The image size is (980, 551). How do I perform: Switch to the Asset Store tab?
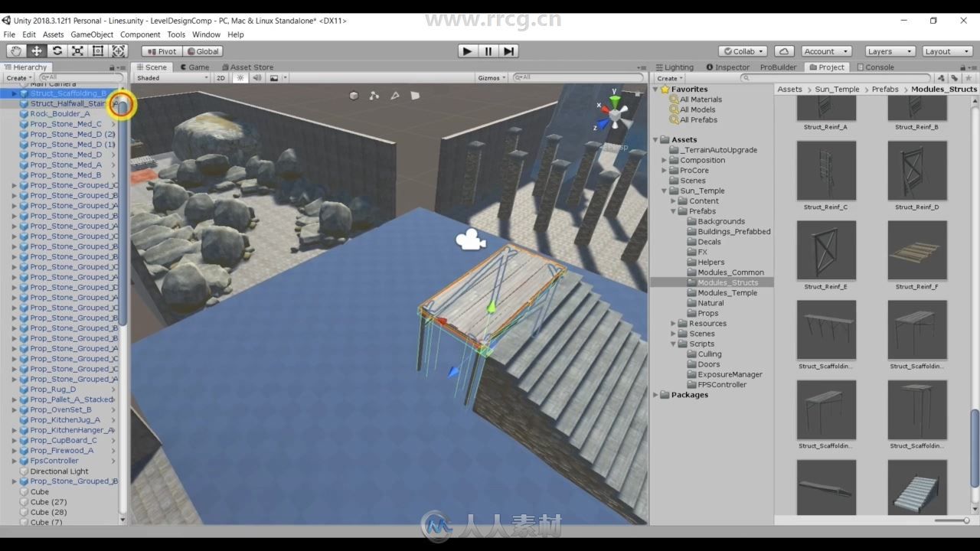click(x=247, y=67)
